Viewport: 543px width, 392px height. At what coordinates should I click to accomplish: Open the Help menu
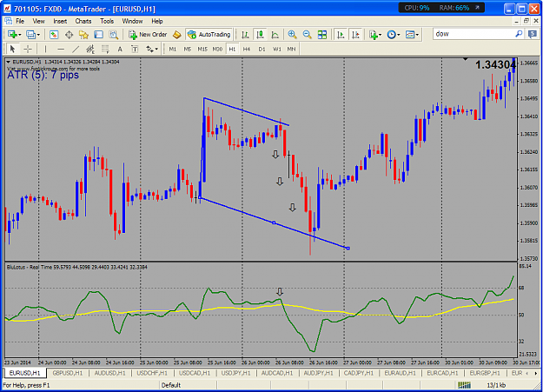pos(157,21)
